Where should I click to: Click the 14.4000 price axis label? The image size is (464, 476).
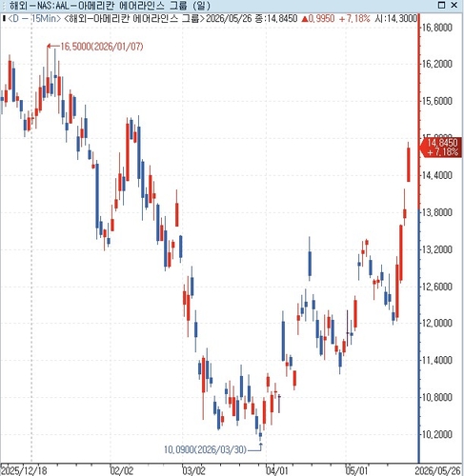(436, 175)
